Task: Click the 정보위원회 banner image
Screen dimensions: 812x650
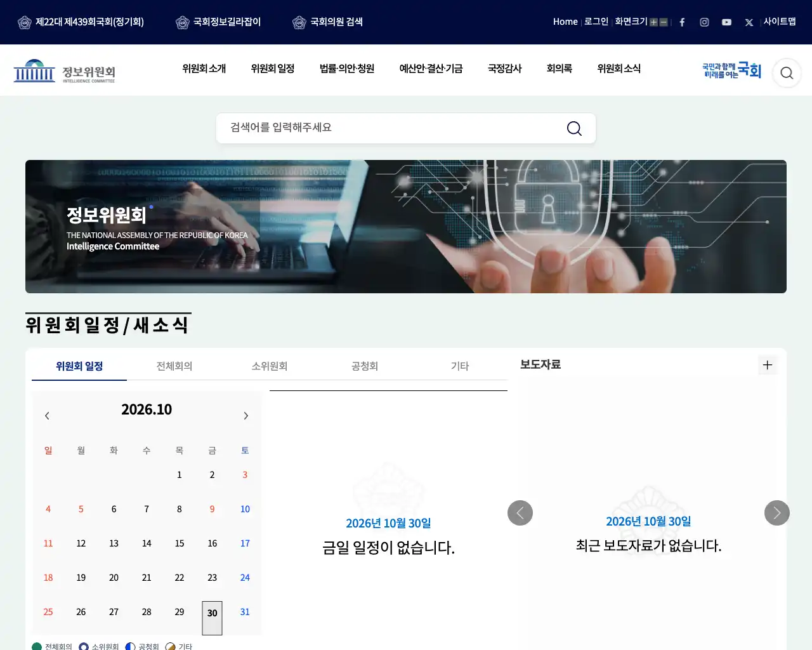Action: click(x=406, y=227)
